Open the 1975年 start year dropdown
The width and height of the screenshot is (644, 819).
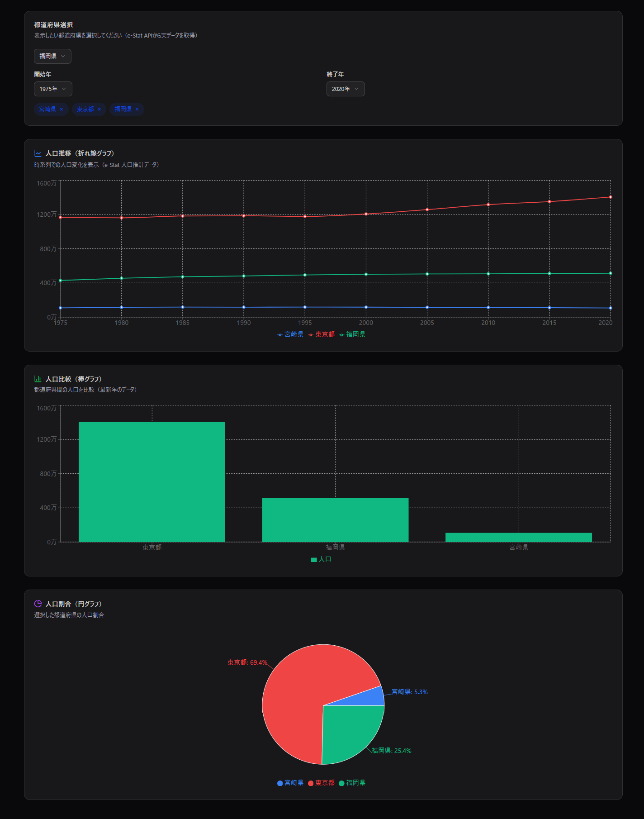[x=53, y=89]
